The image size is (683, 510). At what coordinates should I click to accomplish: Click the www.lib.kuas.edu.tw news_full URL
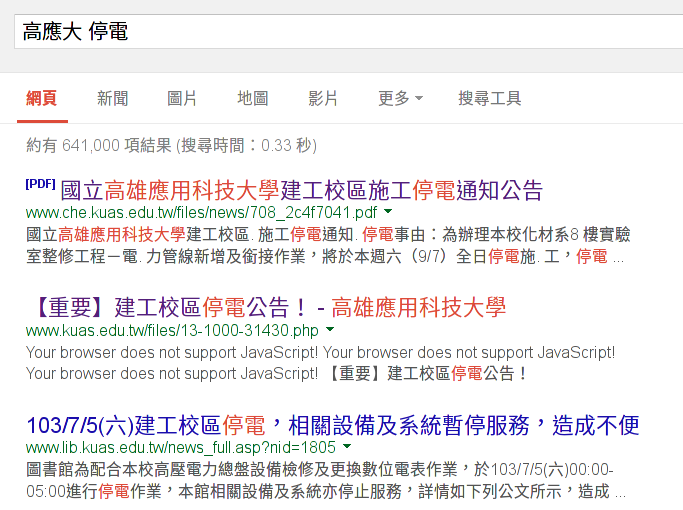[181, 448]
